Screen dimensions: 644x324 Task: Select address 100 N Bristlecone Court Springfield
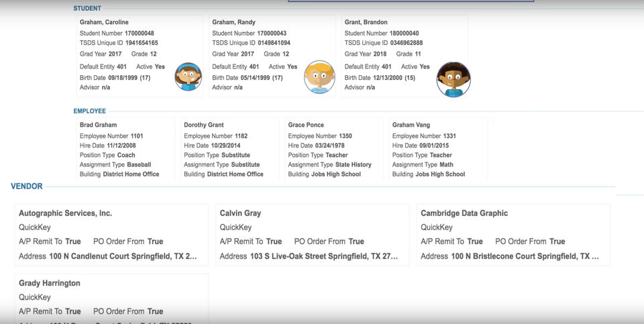[525, 256]
